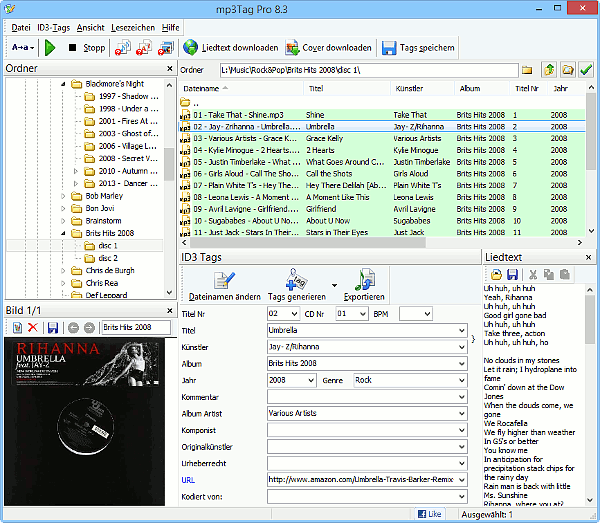This screenshot has height=523, width=600.
Task: Click the Tags speichern floppy disk icon
Action: pyautogui.click(x=389, y=48)
